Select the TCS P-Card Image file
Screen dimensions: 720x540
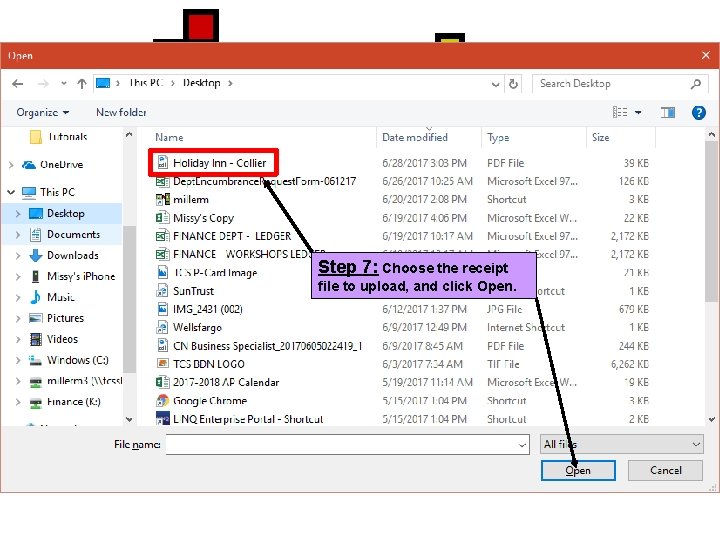215,273
